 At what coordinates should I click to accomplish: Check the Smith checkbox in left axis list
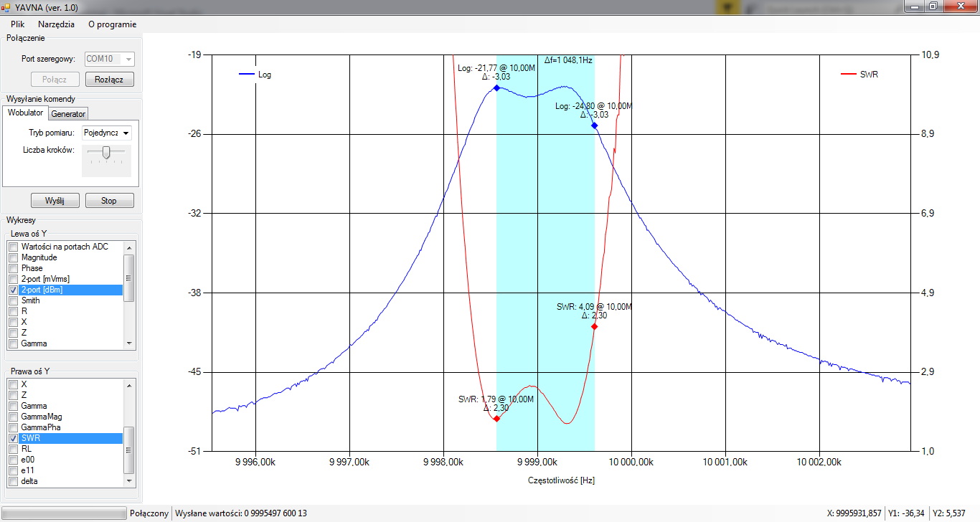point(13,300)
